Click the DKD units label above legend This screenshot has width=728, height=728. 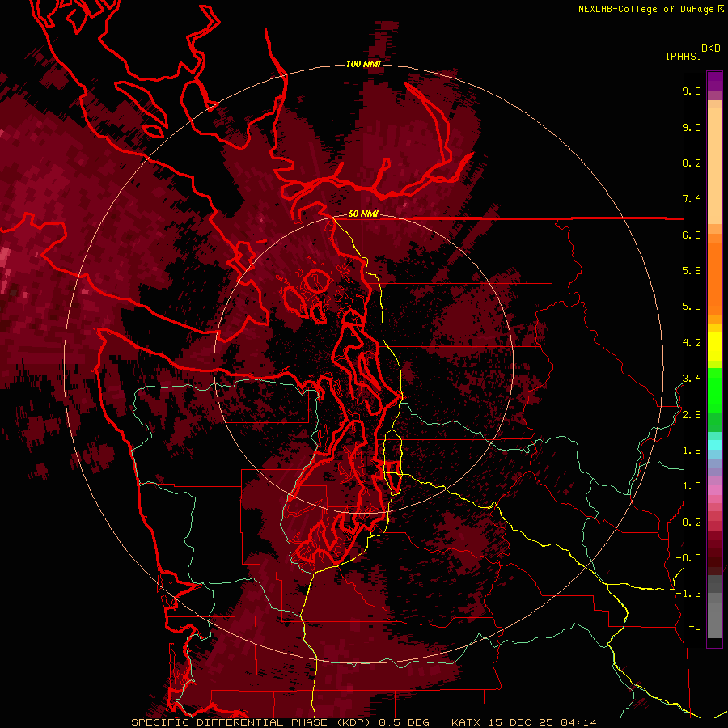(711, 49)
